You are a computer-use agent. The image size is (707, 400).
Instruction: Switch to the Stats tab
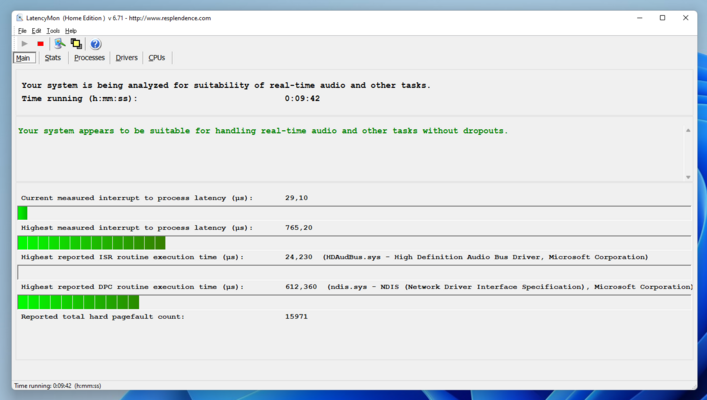click(53, 58)
